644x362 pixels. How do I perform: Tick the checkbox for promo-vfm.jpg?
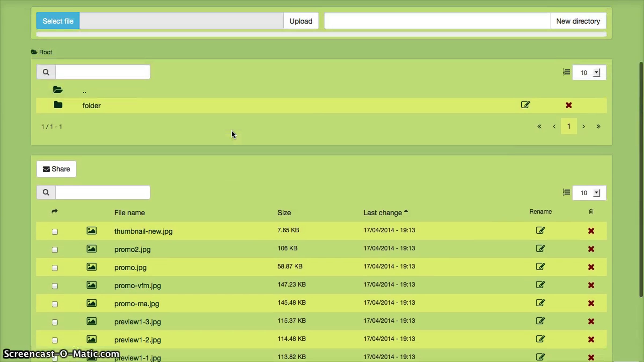click(55, 286)
